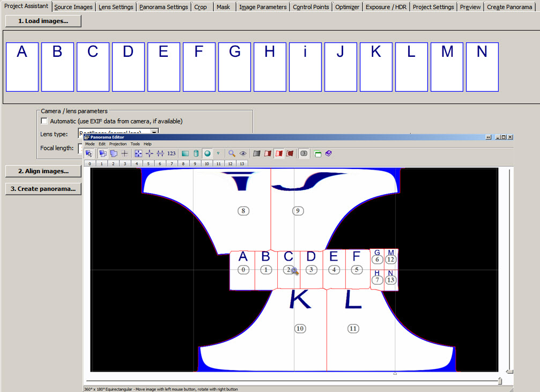Enable Automatic EXIF data checkbox
This screenshot has width=540, height=392.
tap(45, 121)
